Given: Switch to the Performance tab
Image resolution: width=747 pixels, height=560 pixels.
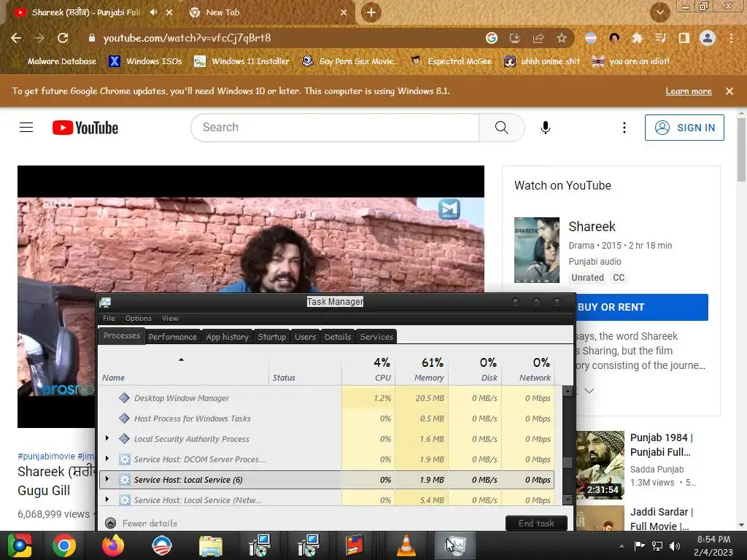Looking at the screenshot, I should tap(172, 337).
